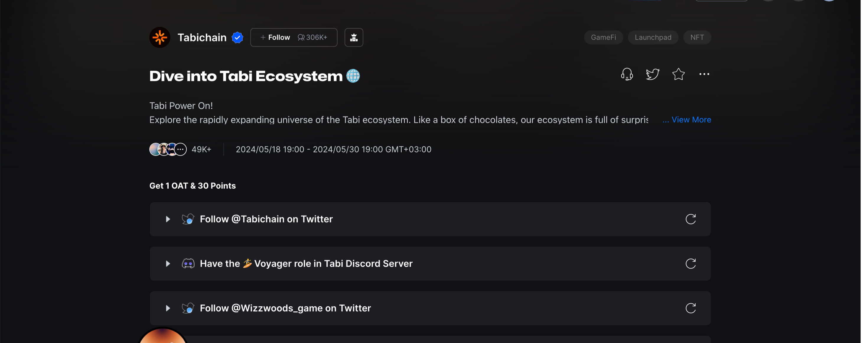868x343 pixels.
Task: Click View More in description
Action: click(x=691, y=120)
